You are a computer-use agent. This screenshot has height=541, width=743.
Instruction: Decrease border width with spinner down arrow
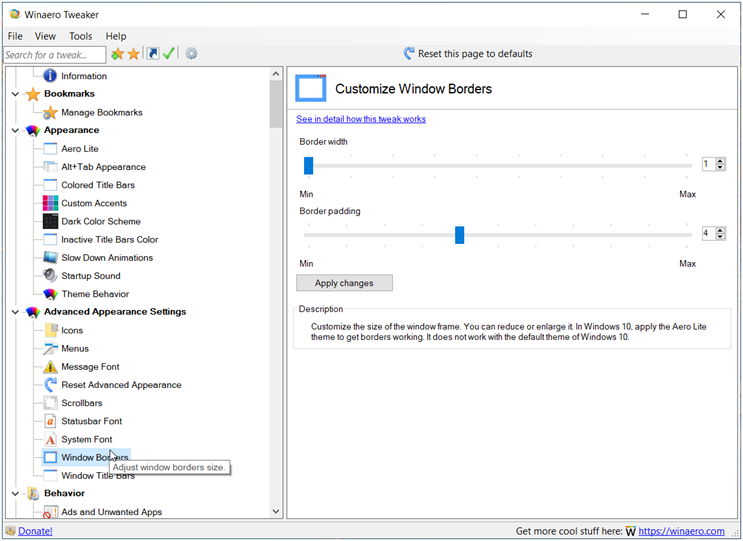pyautogui.click(x=720, y=167)
